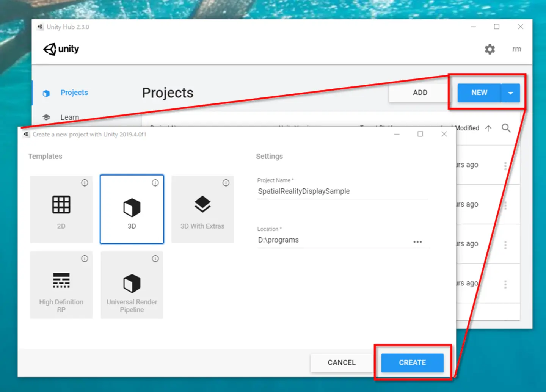Open the Location browse ellipsis
The width and height of the screenshot is (546, 392).
pos(418,241)
